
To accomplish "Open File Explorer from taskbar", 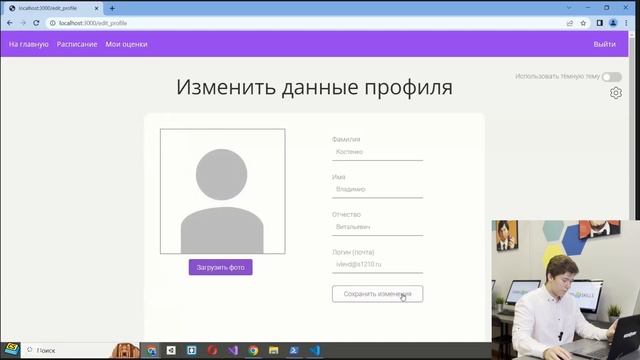I will [273, 350].
